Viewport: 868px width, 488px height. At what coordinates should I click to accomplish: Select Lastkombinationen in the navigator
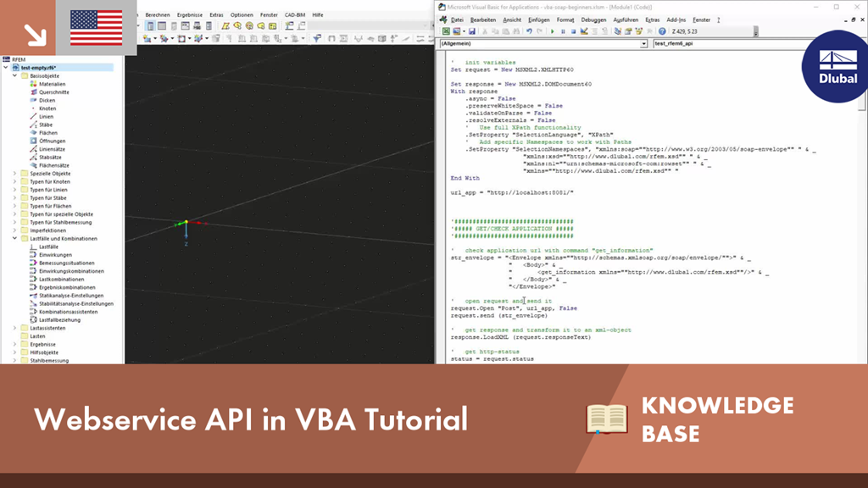click(61, 280)
